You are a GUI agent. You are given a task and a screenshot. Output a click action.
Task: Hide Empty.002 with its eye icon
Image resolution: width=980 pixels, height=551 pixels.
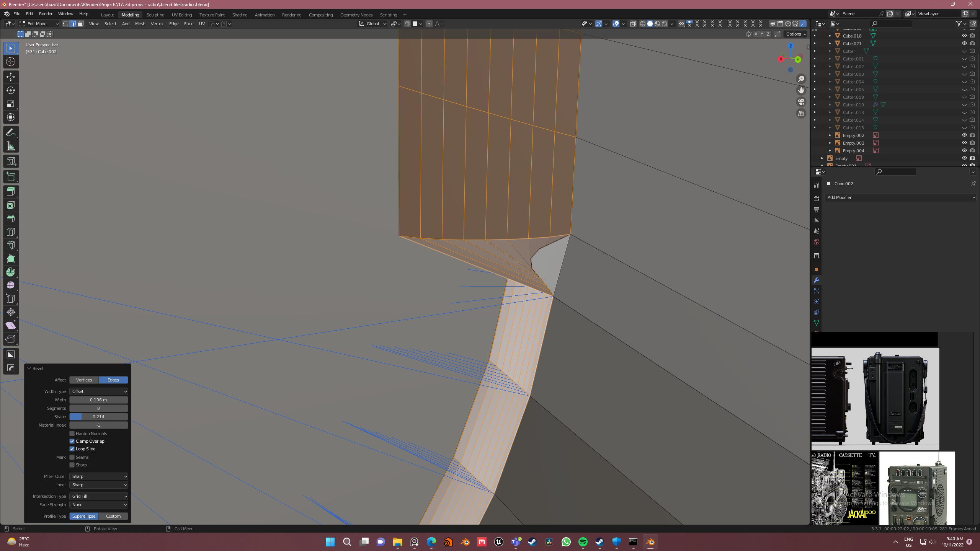point(964,135)
